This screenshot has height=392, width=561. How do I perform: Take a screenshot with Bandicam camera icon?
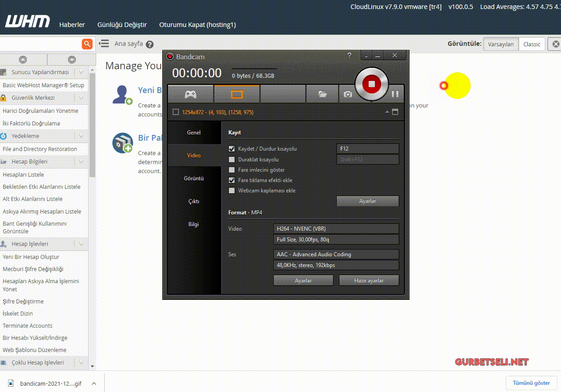[347, 94]
